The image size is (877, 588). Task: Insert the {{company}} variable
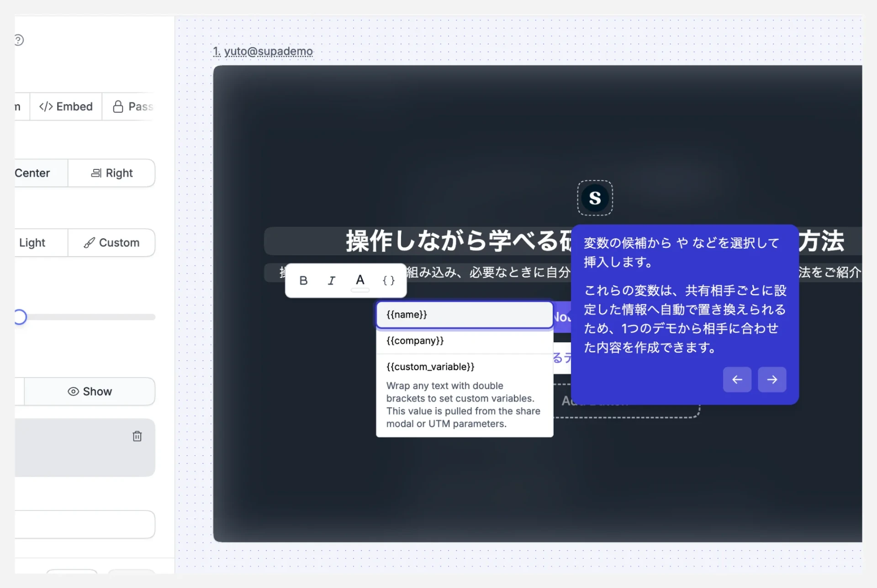pyautogui.click(x=465, y=341)
